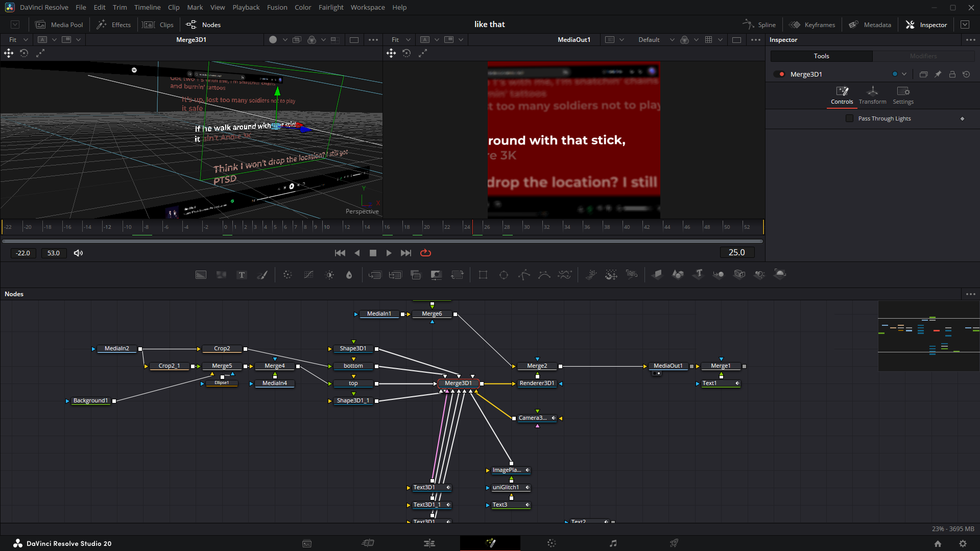Viewport: 980px width, 551px height.
Task: Toggle the Merge3D1 lock in Inspector
Action: click(x=952, y=74)
